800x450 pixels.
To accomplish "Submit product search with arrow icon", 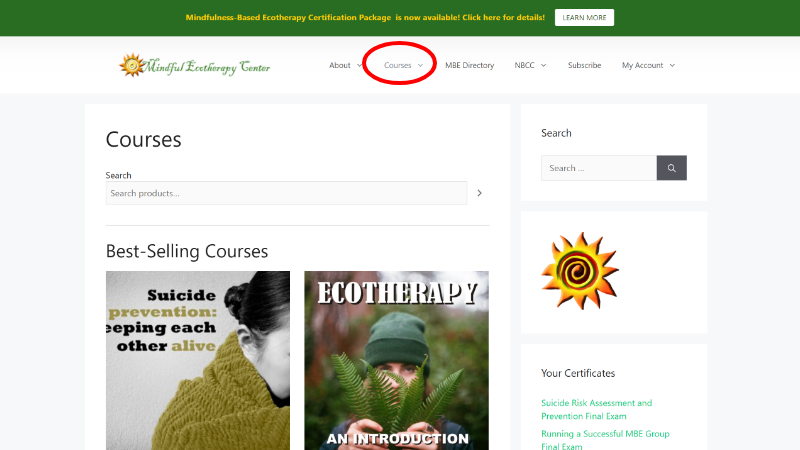I will tap(479, 193).
